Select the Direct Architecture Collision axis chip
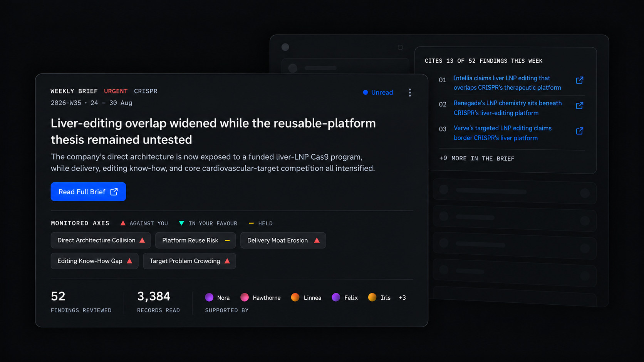644x362 pixels. pyautogui.click(x=101, y=240)
